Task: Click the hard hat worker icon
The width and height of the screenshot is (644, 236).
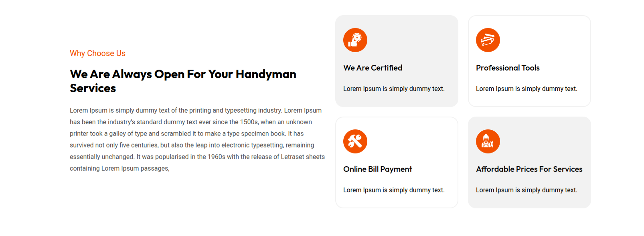Action: [x=488, y=141]
